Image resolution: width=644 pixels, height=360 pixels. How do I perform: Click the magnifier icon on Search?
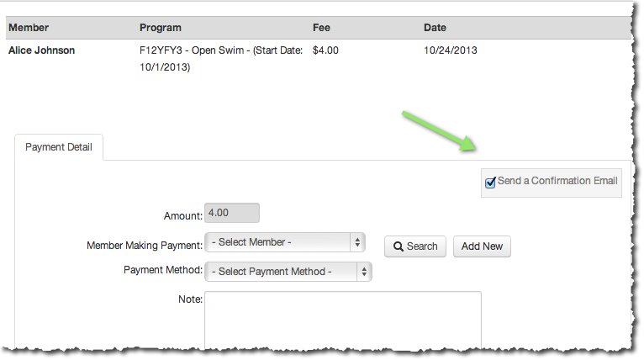(x=398, y=246)
